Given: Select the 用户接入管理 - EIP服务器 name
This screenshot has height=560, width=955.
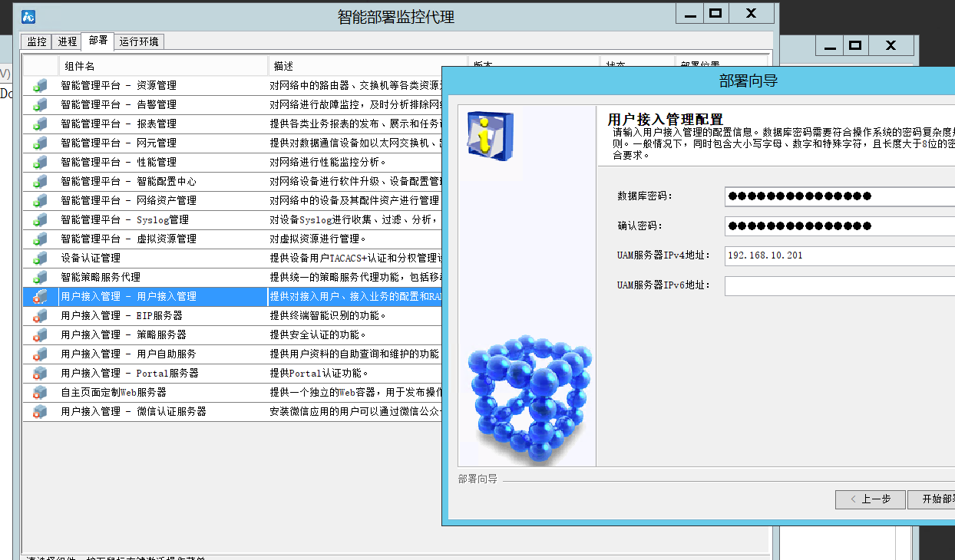Looking at the screenshot, I should pos(121,315).
